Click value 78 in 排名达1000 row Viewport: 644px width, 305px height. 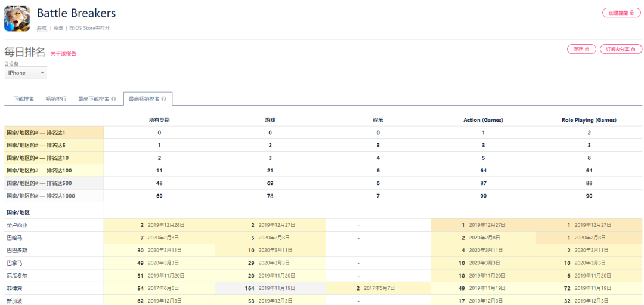click(x=270, y=196)
